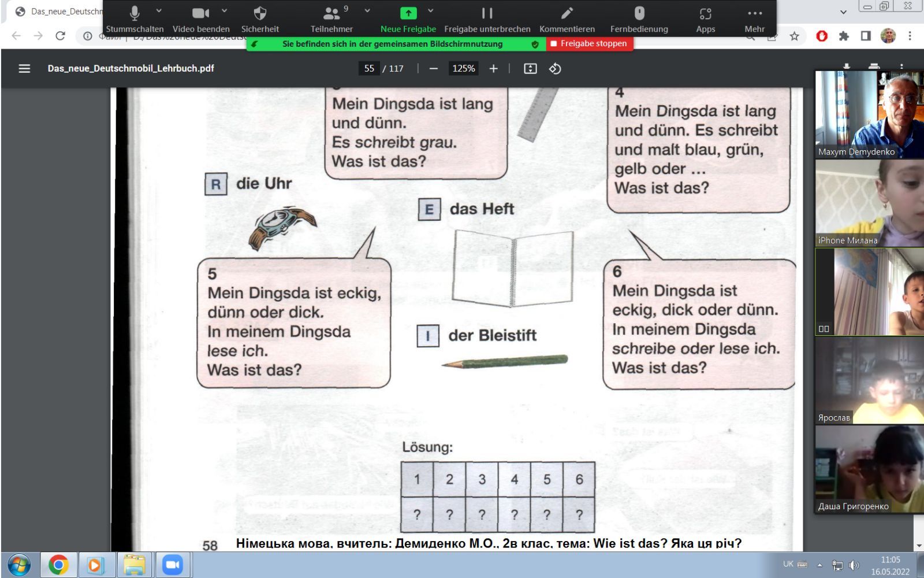Stop camera via Video beenden
This screenshot has height=578, width=924.
tap(200, 14)
